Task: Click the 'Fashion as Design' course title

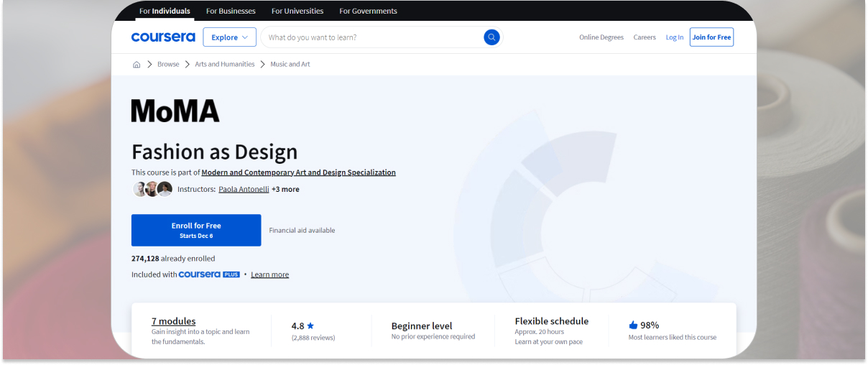Action: (x=214, y=152)
